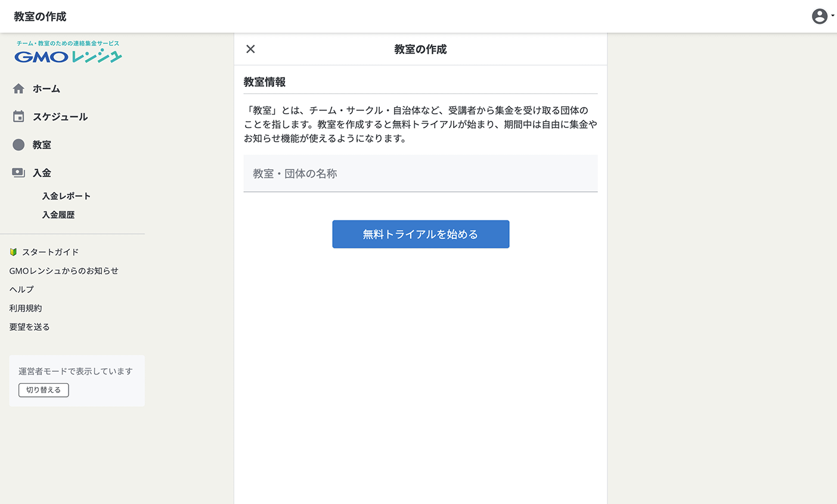The image size is (837, 504).
Task: Open the 入金 section
Action: (42, 173)
